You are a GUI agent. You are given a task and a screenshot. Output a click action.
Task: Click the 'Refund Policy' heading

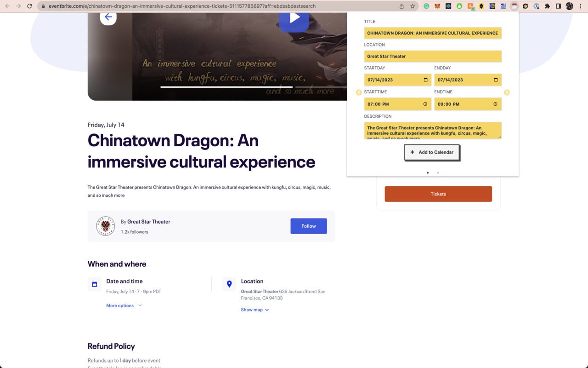click(111, 346)
